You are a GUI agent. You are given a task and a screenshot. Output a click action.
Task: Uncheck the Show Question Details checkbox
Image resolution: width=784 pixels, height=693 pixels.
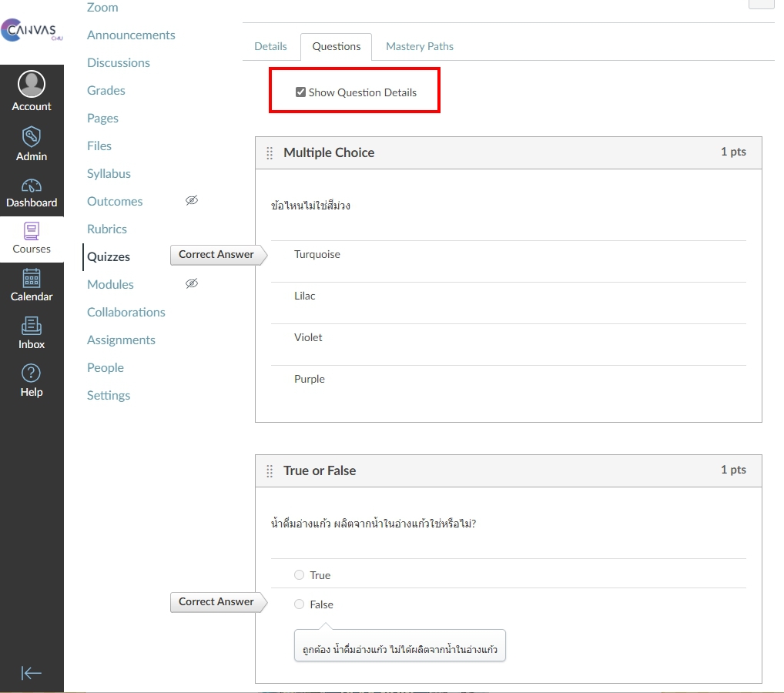pyautogui.click(x=301, y=92)
